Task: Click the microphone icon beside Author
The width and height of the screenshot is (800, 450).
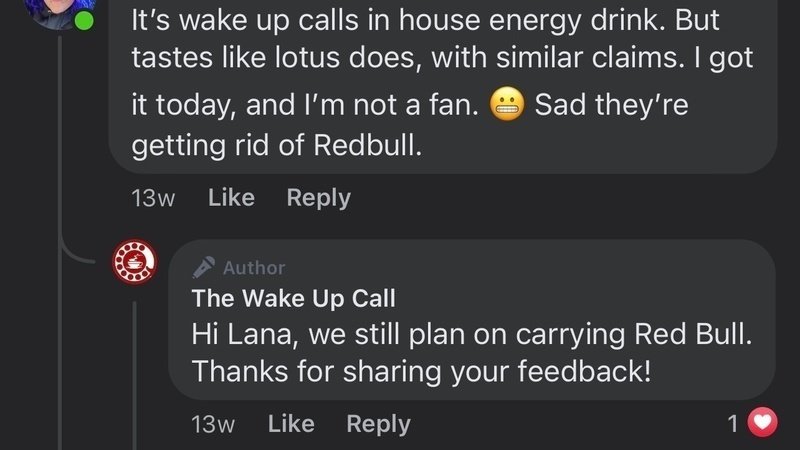Action: [x=204, y=267]
